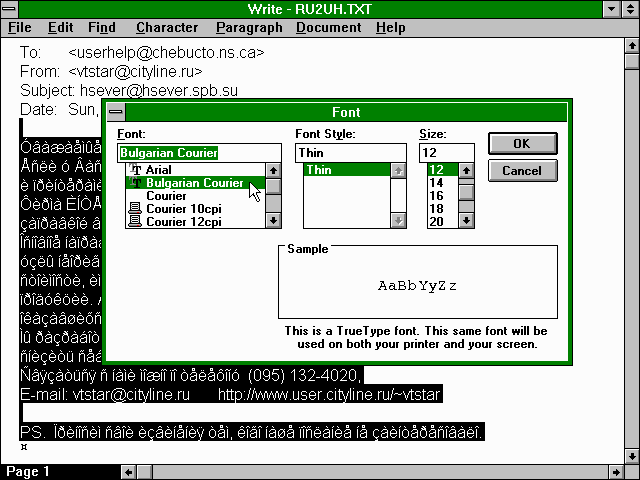
Task: Click the Size list scroll-down arrow
Action: coord(466,221)
